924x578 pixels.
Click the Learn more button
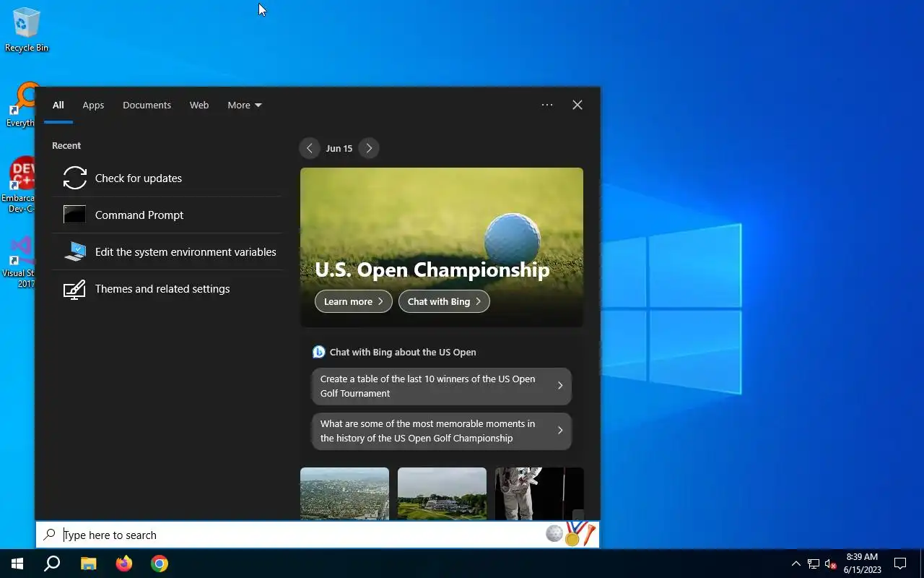[354, 301]
